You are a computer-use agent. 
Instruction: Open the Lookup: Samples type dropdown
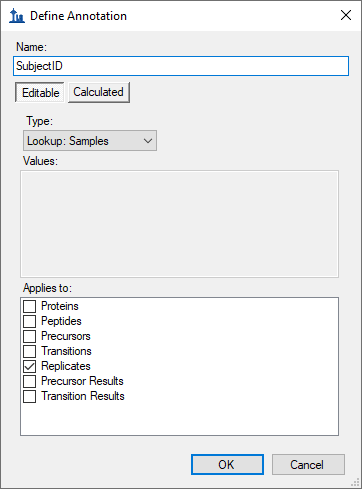tap(90, 141)
